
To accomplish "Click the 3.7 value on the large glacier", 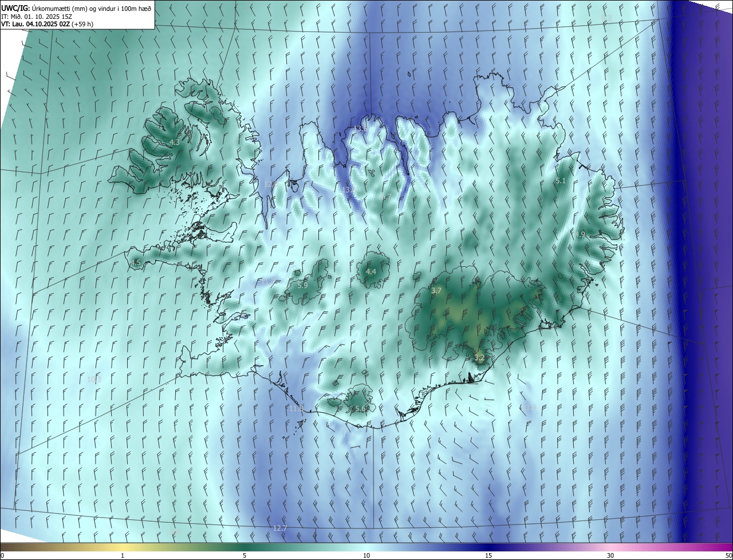I will point(436,291).
